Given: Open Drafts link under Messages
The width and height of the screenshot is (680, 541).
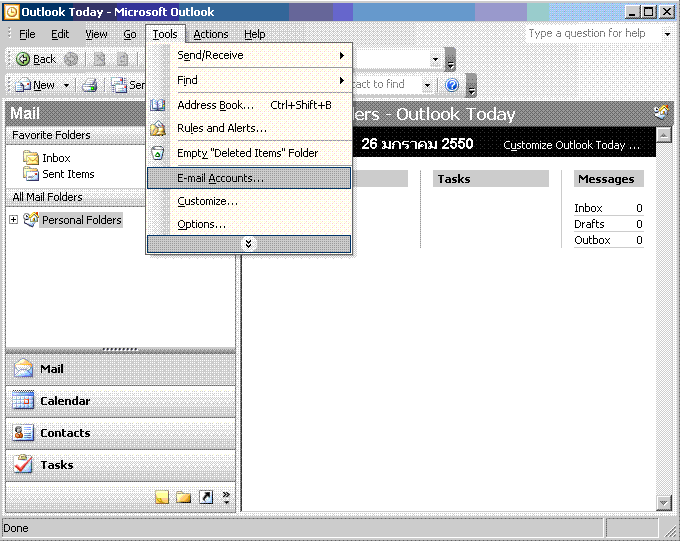Looking at the screenshot, I should point(589,224).
